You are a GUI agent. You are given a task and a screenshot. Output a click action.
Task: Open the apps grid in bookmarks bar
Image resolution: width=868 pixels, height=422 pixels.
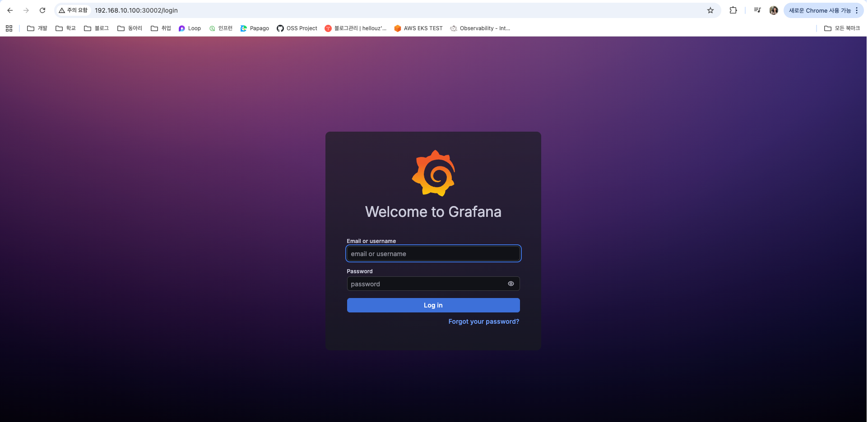tap(9, 28)
